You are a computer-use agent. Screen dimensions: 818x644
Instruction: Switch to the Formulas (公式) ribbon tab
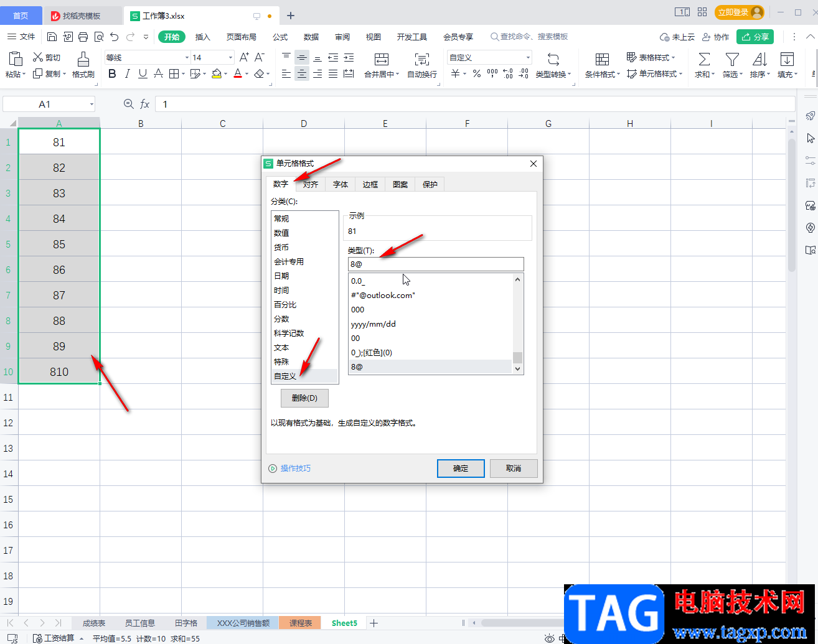[x=280, y=37]
